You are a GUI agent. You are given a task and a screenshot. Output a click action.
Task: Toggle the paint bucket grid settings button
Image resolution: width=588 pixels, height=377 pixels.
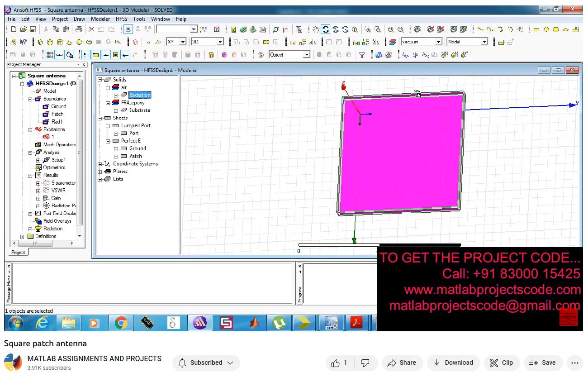point(69,55)
